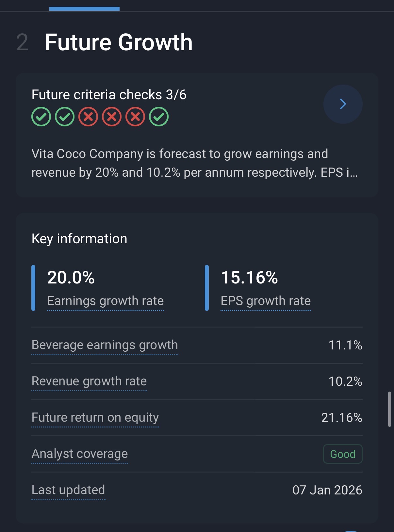
Task: Select the highlighted blue tab indicator
Action: click(84, 9)
